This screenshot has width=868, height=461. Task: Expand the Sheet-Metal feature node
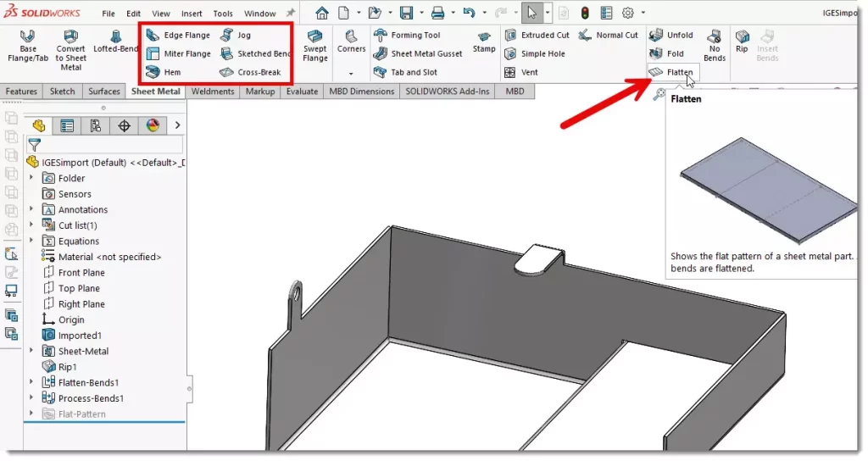coord(31,350)
